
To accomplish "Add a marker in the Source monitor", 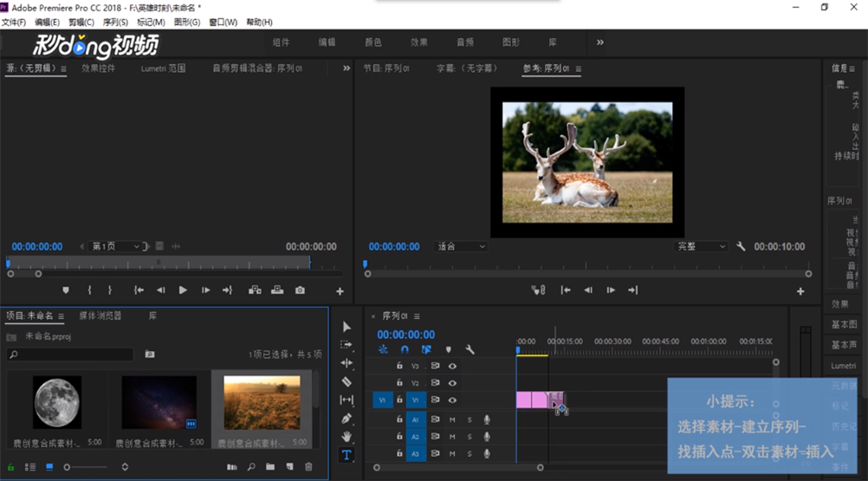I will point(66,290).
